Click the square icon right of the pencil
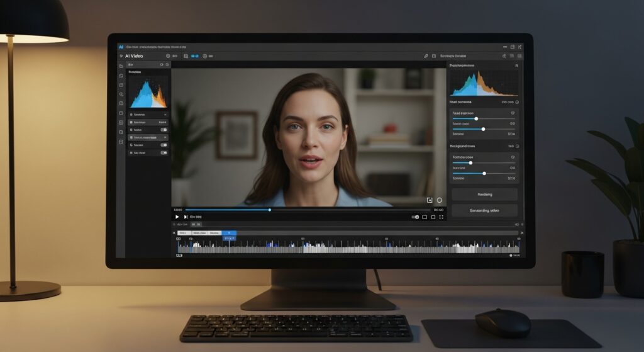 [434, 56]
